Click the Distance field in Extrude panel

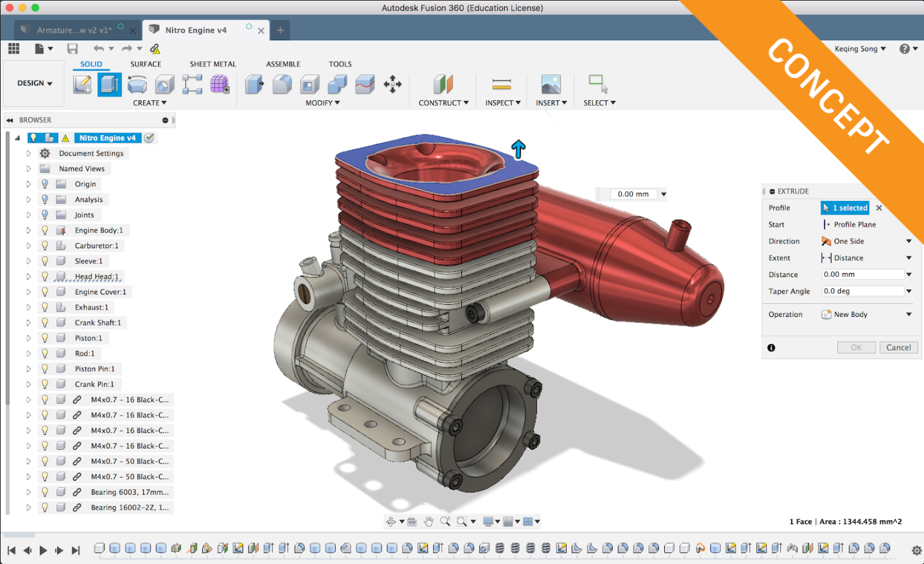[x=862, y=275]
